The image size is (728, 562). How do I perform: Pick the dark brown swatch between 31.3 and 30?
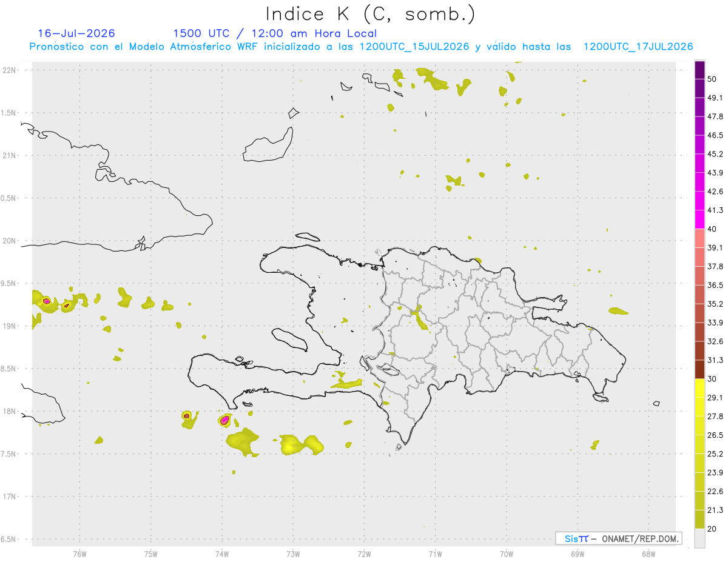tap(699, 369)
